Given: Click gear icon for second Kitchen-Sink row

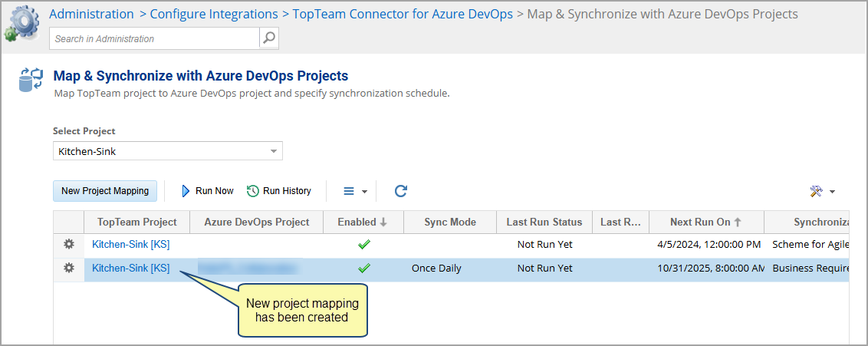Looking at the screenshot, I should pyautogui.click(x=68, y=268).
